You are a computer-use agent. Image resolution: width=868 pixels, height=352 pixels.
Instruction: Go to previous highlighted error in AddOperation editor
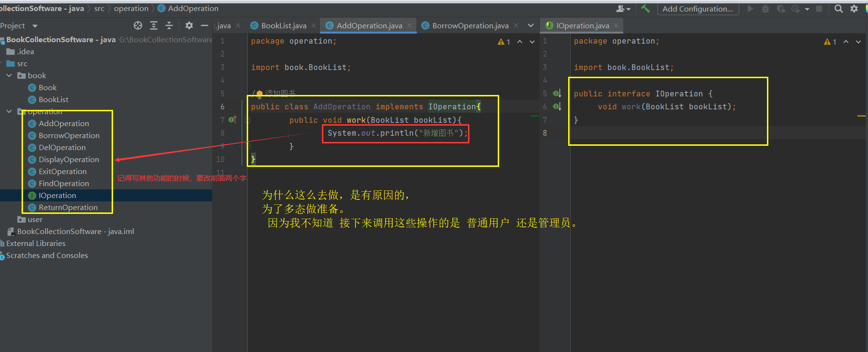520,42
